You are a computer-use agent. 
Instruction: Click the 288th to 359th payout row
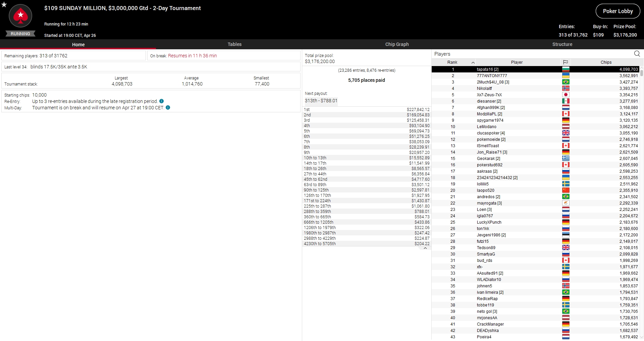coord(367,212)
